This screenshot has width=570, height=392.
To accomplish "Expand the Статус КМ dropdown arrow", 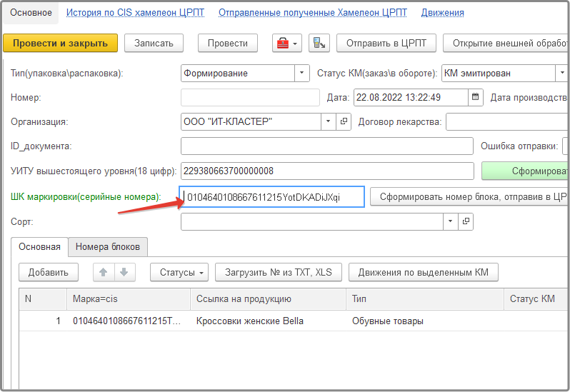I will click(x=562, y=73).
